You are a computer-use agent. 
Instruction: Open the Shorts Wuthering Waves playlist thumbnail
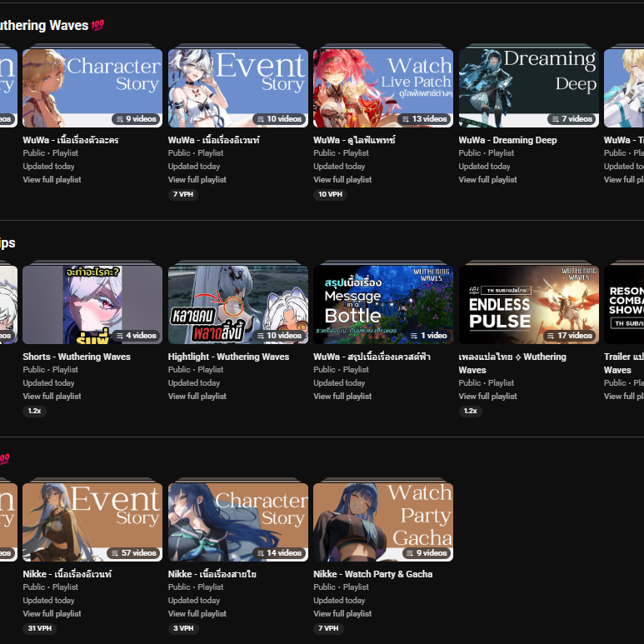click(x=92, y=305)
